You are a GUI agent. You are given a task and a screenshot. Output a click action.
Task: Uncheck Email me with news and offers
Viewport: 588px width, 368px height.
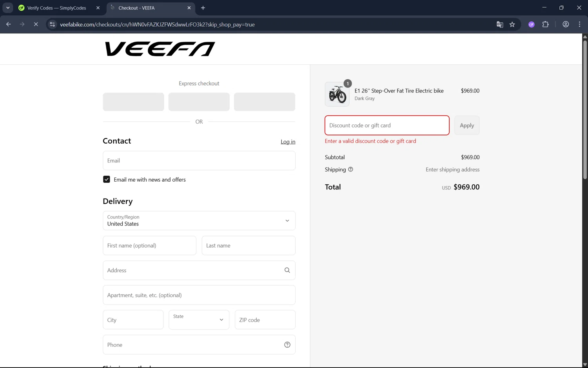[x=107, y=179]
